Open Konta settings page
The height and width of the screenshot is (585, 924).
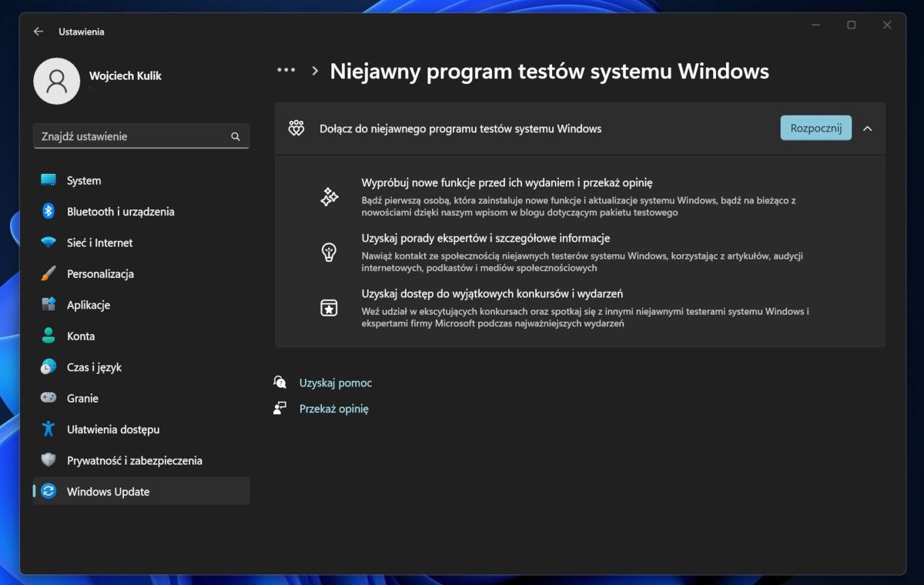point(142,336)
